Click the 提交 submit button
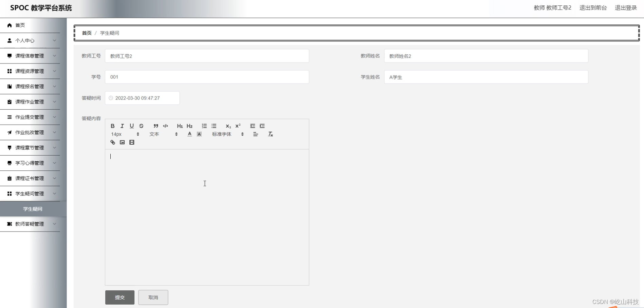 (119, 297)
